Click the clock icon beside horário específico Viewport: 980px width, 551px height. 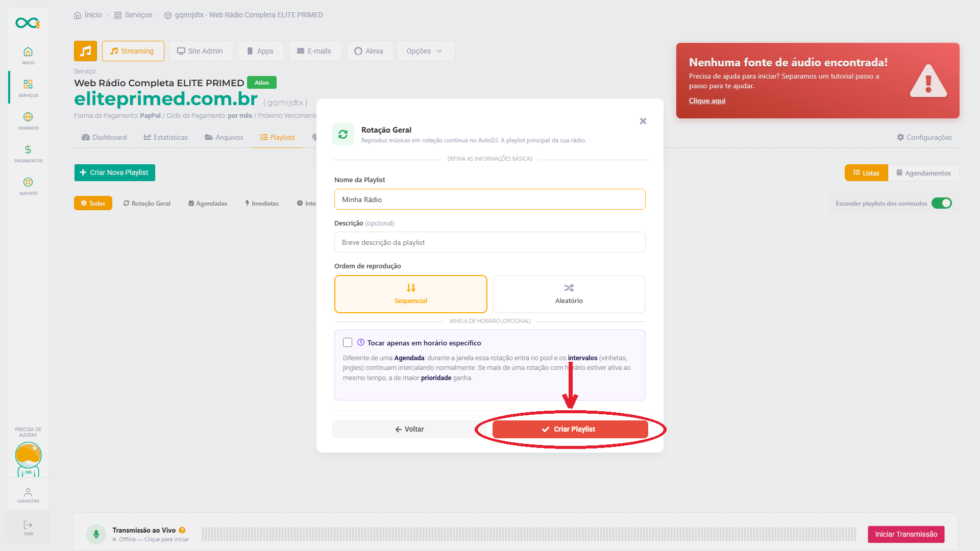tap(361, 342)
